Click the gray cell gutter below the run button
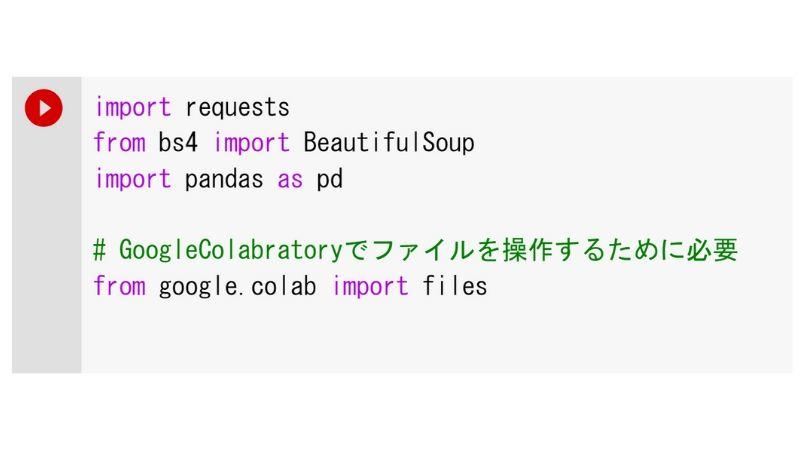Screen dimensions: 800x450 (46, 250)
